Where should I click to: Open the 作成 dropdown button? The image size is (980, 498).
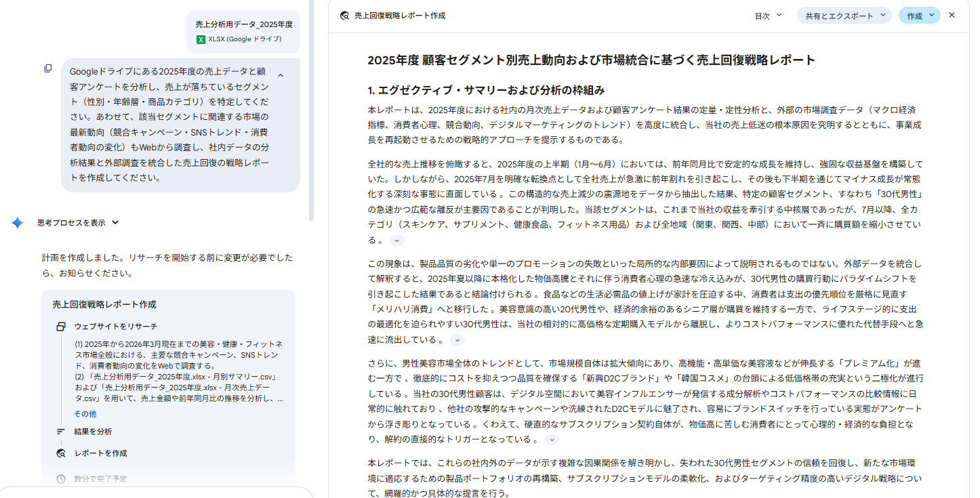920,16
